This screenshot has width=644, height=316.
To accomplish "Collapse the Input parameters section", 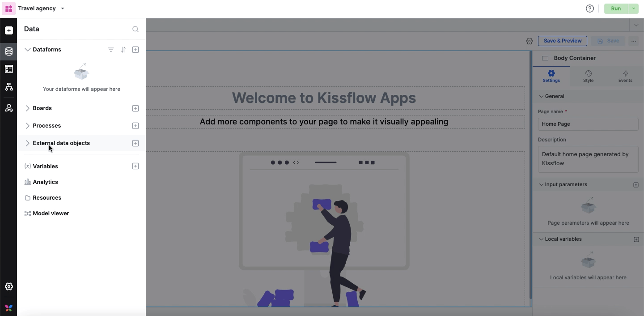I will coord(541,184).
